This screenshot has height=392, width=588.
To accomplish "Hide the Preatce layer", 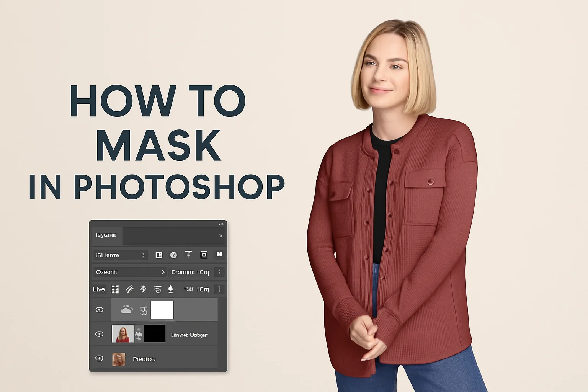I will [100, 359].
